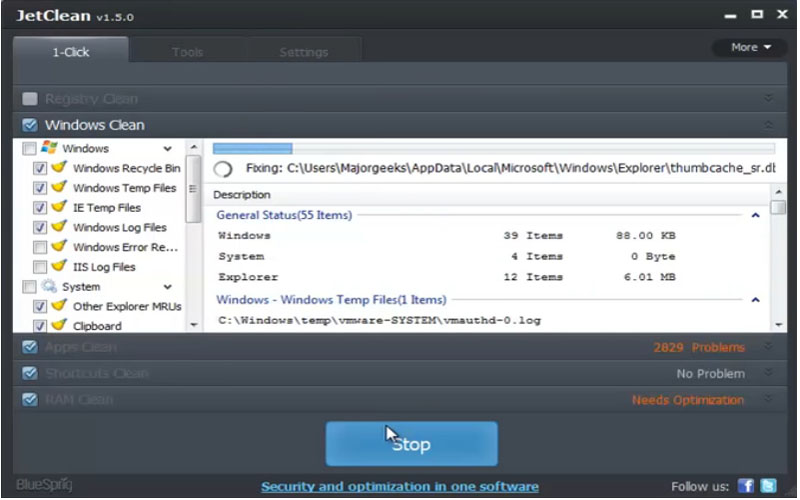The image size is (800, 500).
Task: Click the Windows flag icon in the tree
Action: pyautogui.click(x=49, y=148)
